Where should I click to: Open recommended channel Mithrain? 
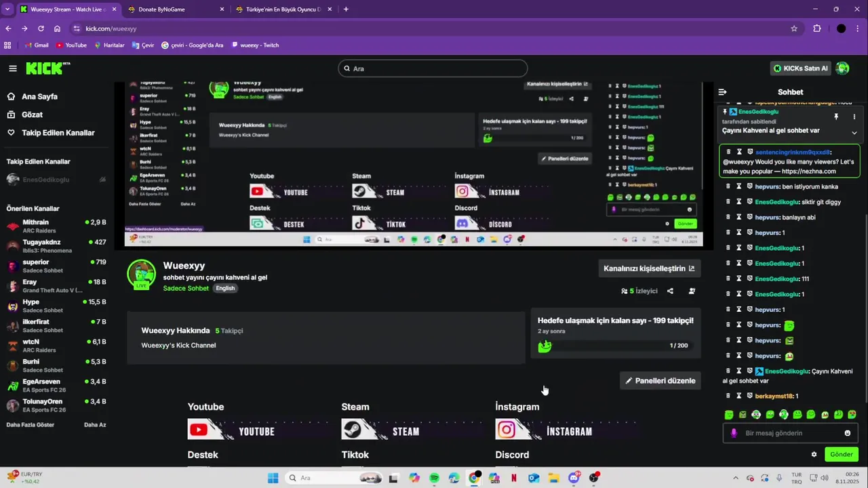pyautogui.click(x=56, y=226)
